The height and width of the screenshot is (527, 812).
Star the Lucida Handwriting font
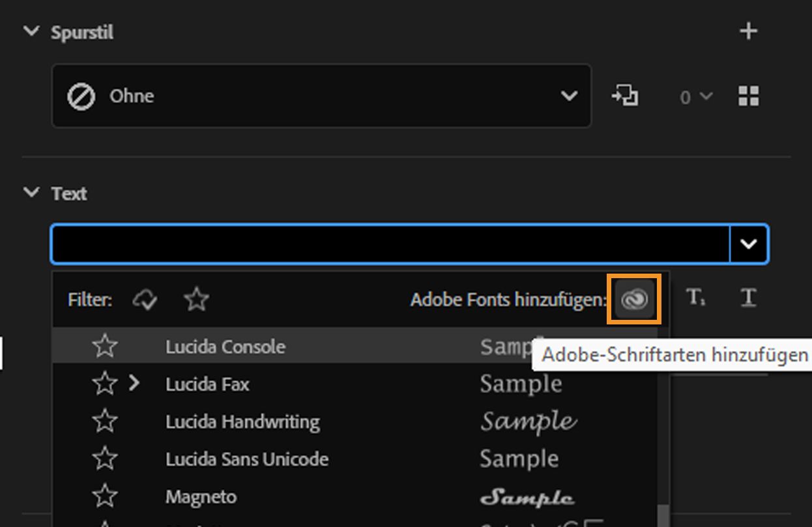(x=105, y=421)
